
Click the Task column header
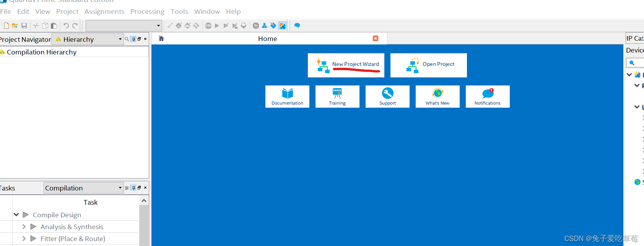(x=90, y=202)
